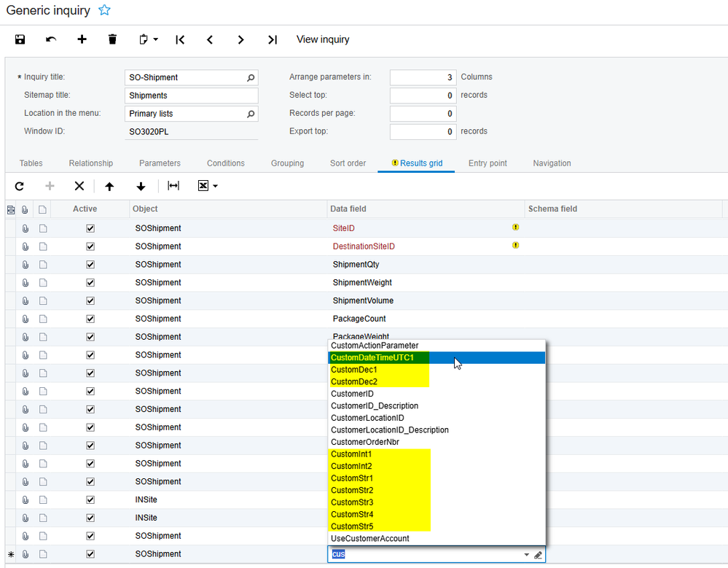Add a new inquiry with the plus icon
Image resolution: width=728 pixels, height=568 pixels.
[x=82, y=39]
